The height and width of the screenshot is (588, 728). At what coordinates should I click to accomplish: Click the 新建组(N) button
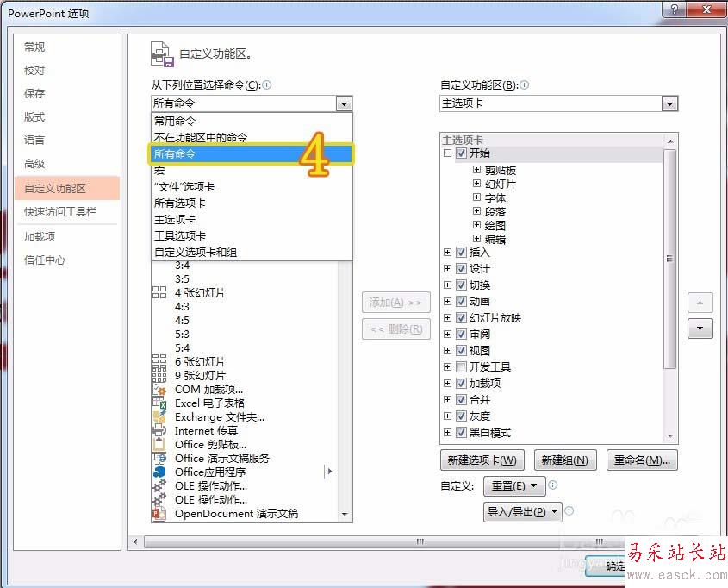565,460
